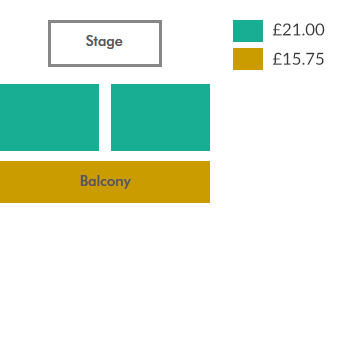Select the left teal seating block
This screenshot has width=360, height=360.
tap(49, 117)
